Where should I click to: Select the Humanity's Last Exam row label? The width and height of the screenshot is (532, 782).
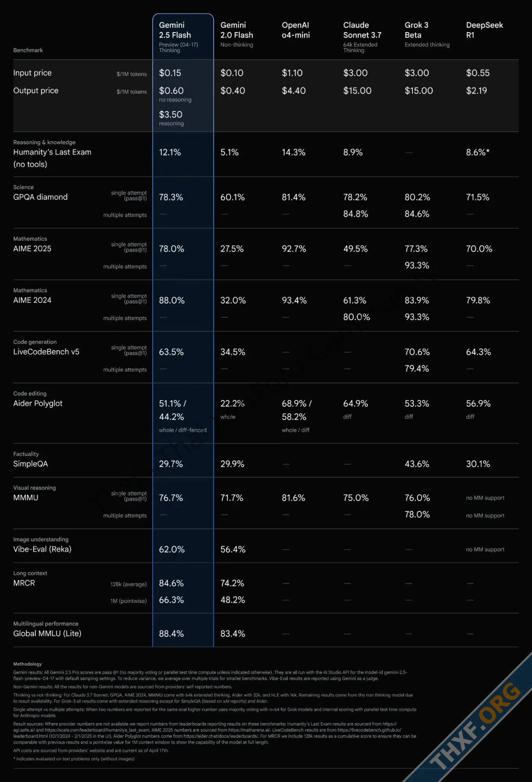click(x=52, y=153)
